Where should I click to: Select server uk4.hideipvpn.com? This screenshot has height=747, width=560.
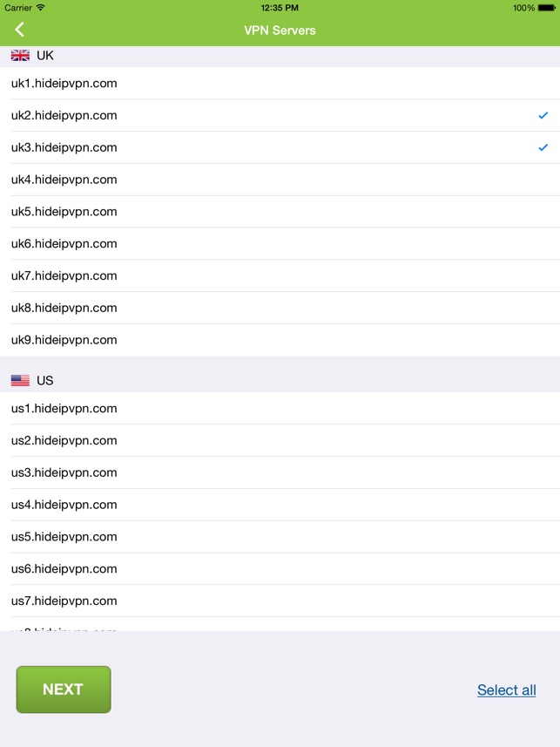64,180
